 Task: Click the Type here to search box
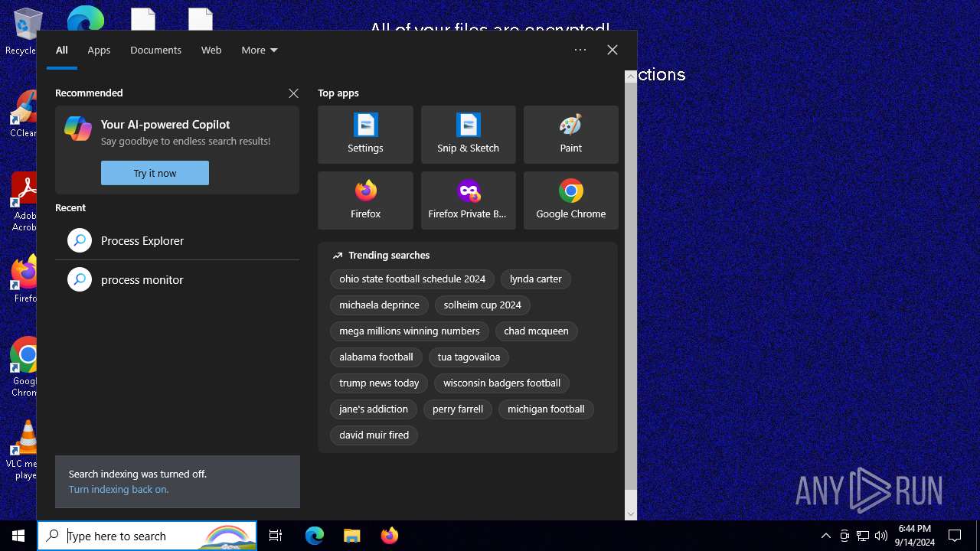pos(147,536)
